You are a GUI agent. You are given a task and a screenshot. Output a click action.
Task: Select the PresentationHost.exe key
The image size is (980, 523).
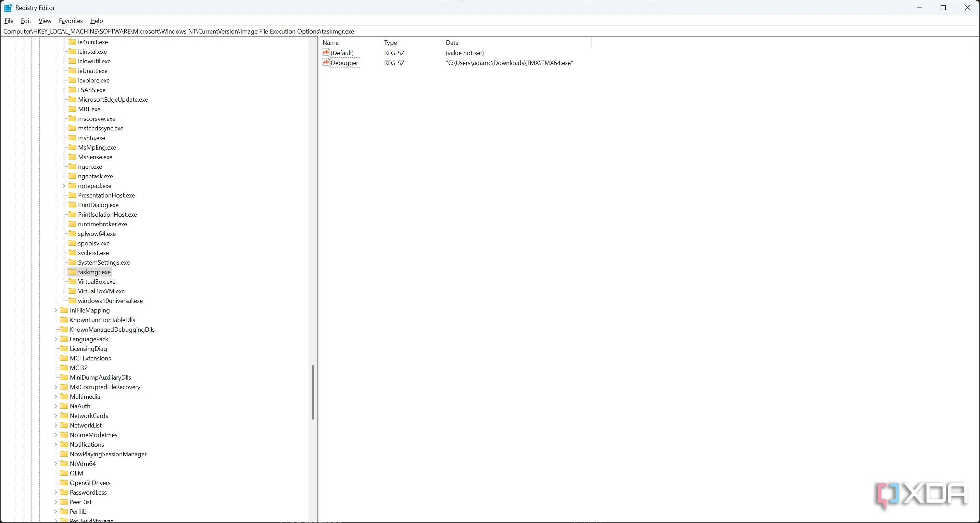[x=106, y=195]
